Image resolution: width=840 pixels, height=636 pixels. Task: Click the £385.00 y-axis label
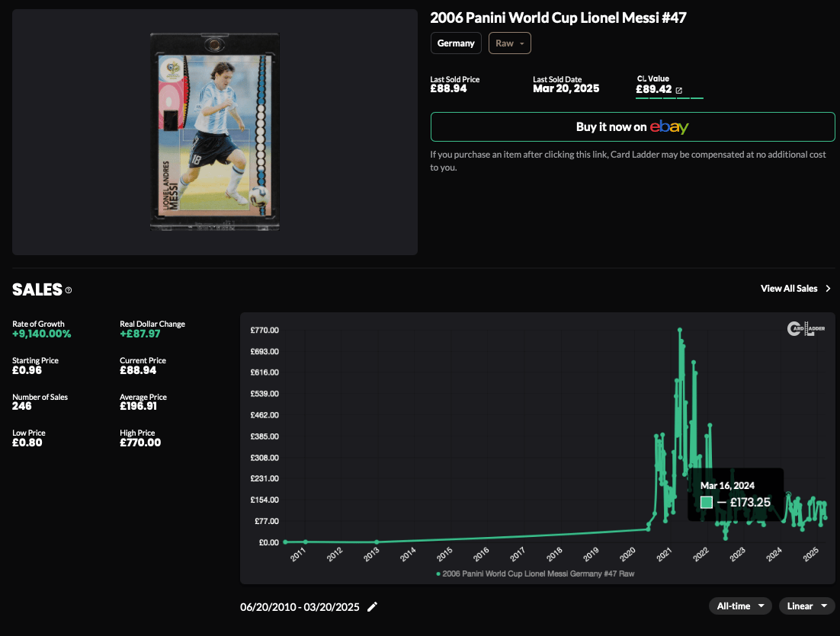click(x=265, y=436)
